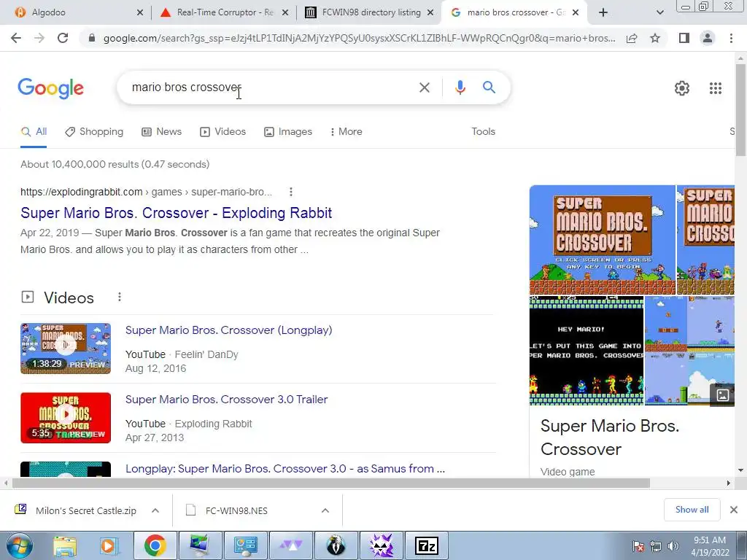Image resolution: width=747 pixels, height=560 pixels.
Task: Open Windows Explorer from taskbar
Action: 65,546
